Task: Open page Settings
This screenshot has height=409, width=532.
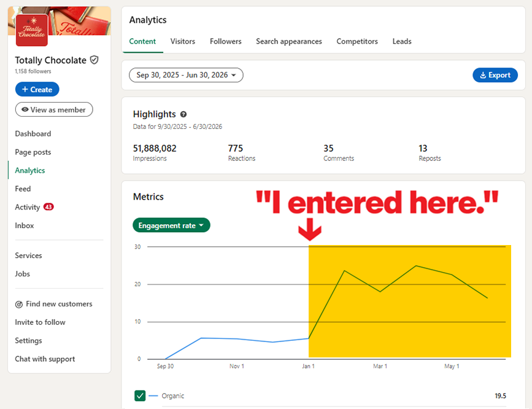Action: (x=28, y=341)
